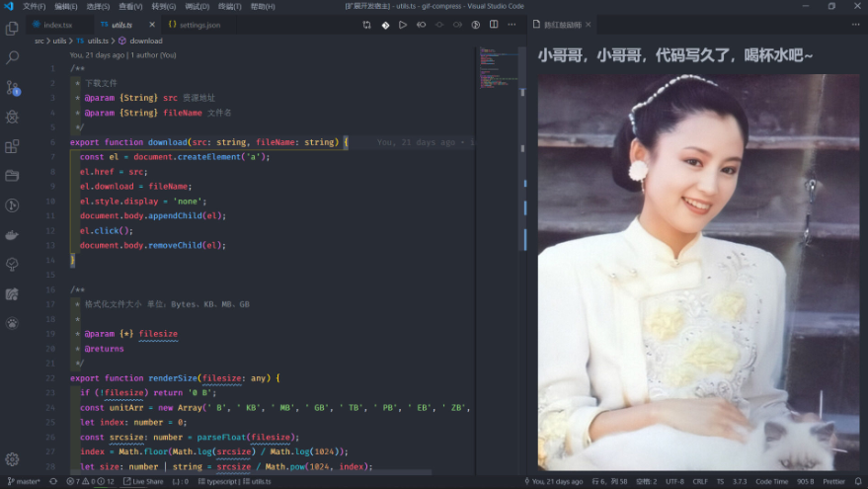Open the project folder manager icon

point(12,176)
